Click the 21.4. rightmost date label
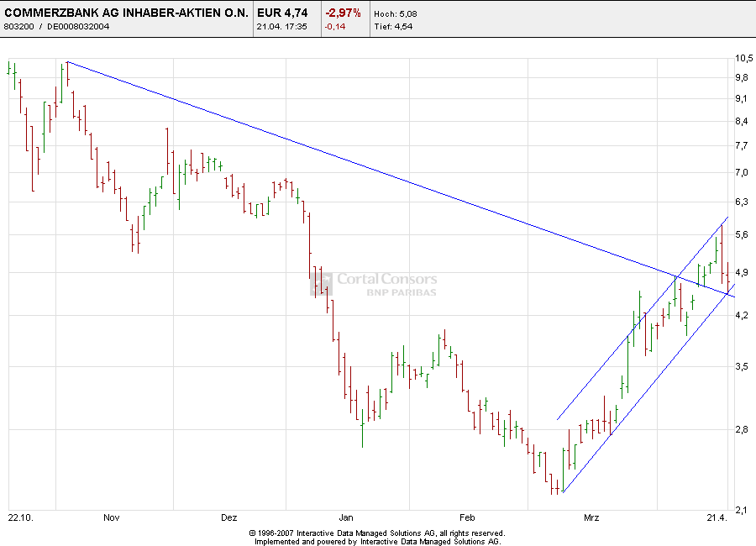756x546 pixels. 715,518
